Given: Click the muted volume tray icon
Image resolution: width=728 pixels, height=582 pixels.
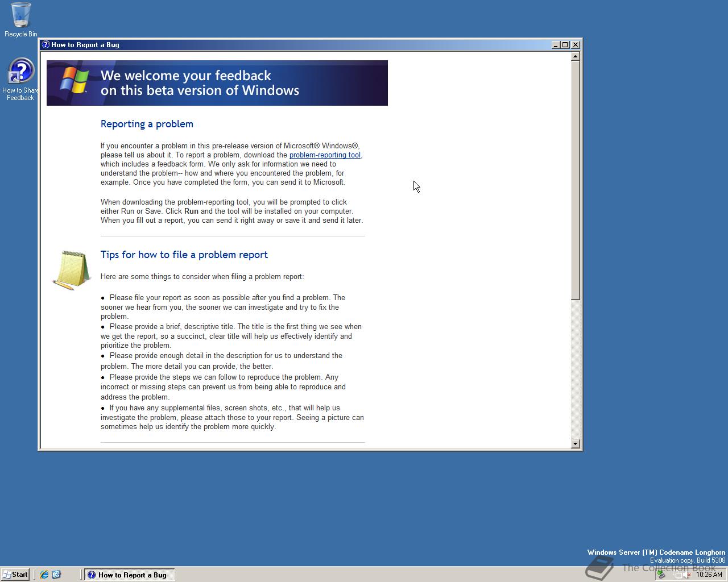Looking at the screenshot, I should pyautogui.click(x=686, y=575).
